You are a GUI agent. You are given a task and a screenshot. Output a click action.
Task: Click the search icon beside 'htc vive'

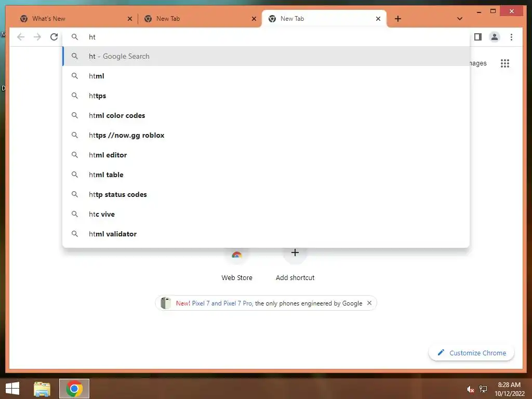coord(75,214)
